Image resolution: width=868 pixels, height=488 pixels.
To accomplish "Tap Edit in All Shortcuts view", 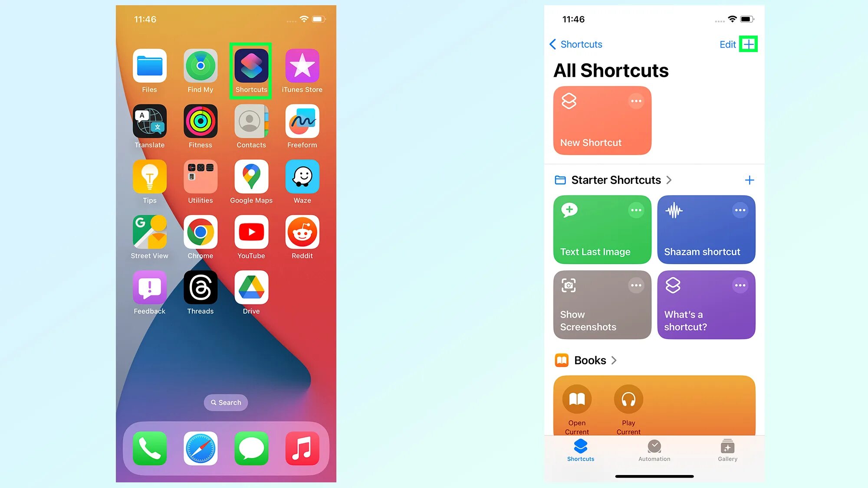I will [727, 44].
